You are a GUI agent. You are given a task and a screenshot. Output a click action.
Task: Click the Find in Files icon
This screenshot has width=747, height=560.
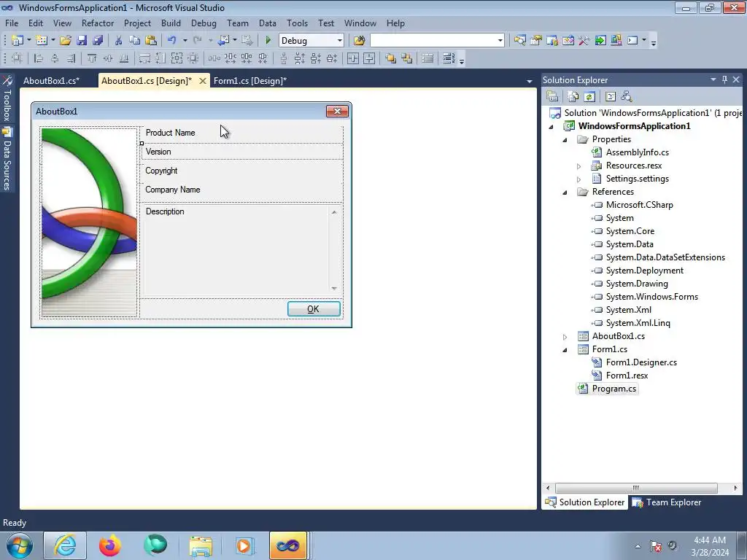[x=359, y=41]
